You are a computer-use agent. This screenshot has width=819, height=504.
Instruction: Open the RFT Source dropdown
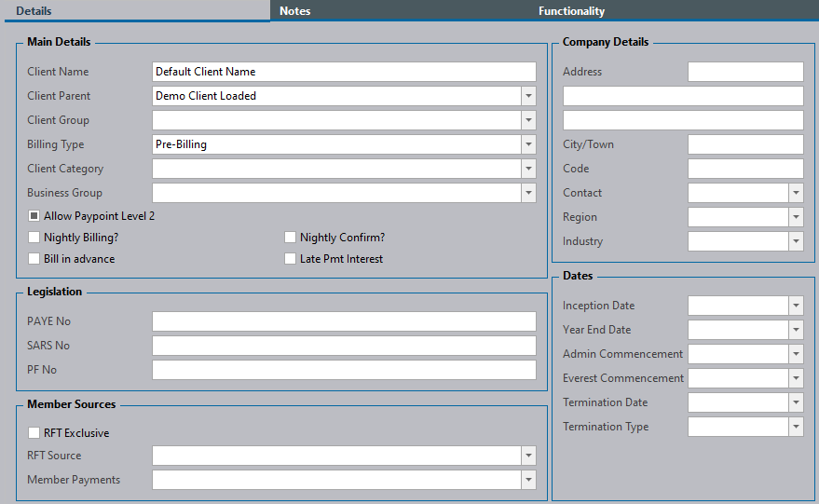[528, 456]
